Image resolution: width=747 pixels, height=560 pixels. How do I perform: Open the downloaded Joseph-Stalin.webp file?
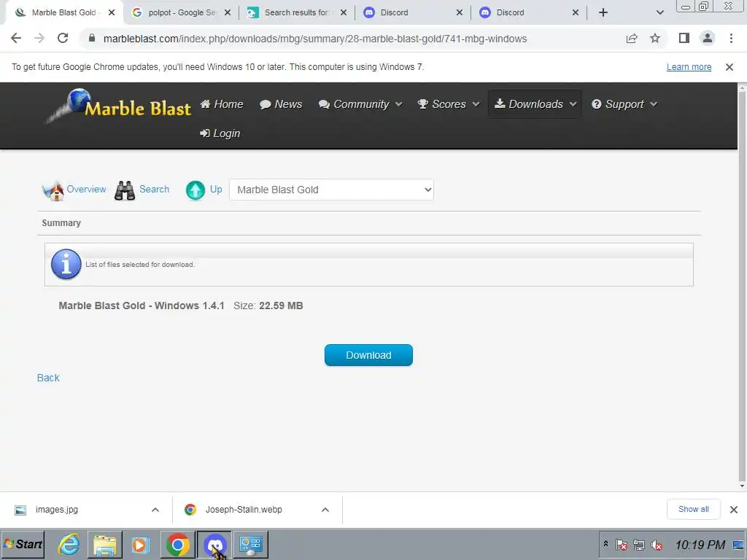[244, 510]
